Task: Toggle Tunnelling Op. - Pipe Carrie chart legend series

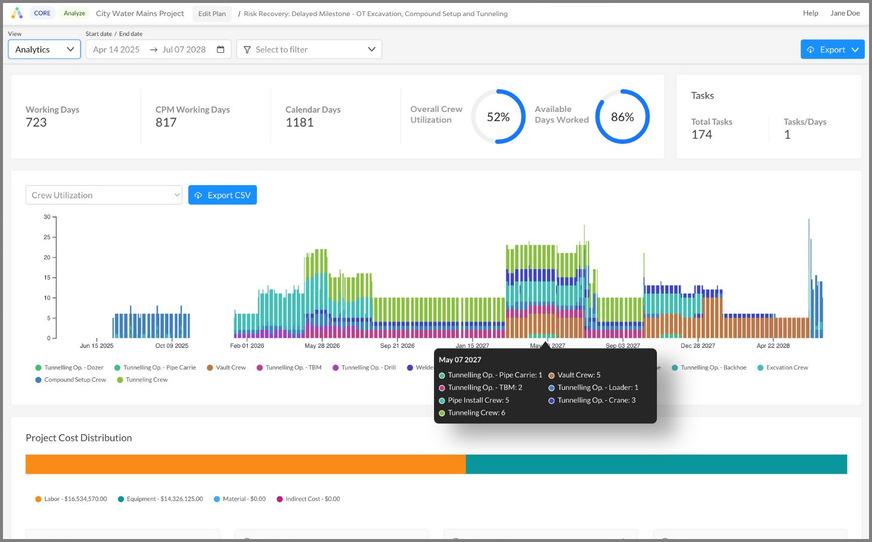Action: 155,367
